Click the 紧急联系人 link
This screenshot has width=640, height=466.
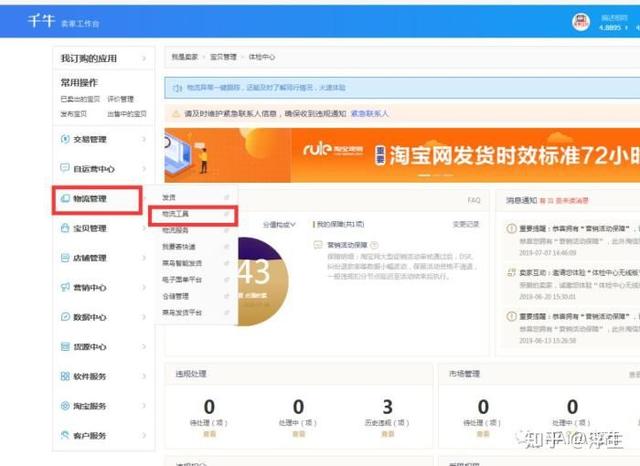pyautogui.click(x=369, y=113)
